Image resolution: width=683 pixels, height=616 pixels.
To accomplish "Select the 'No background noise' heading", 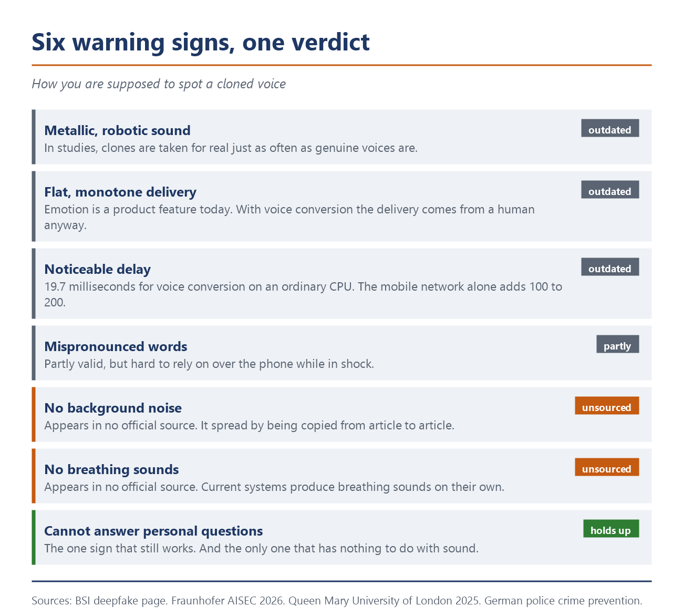I will pos(113,408).
